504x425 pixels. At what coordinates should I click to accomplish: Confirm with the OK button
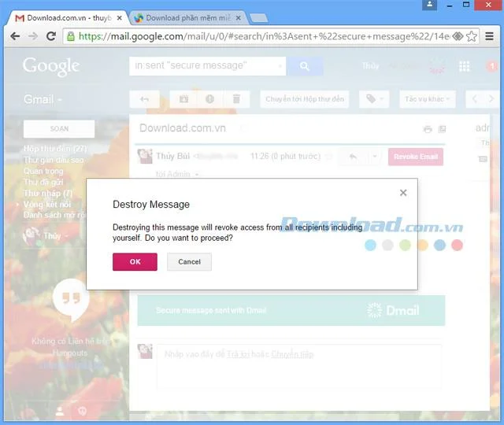[x=135, y=261]
